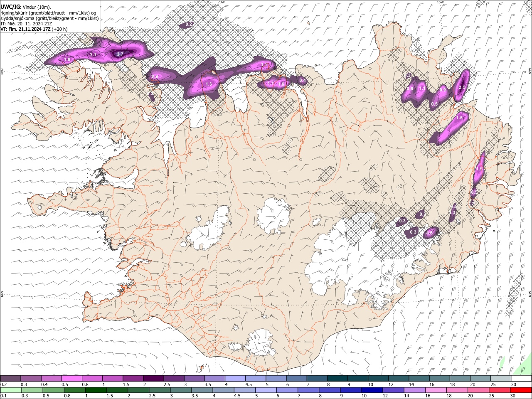
Task: Click the 0.1 label under the lower legend
Action: pyautogui.click(x=3, y=396)
